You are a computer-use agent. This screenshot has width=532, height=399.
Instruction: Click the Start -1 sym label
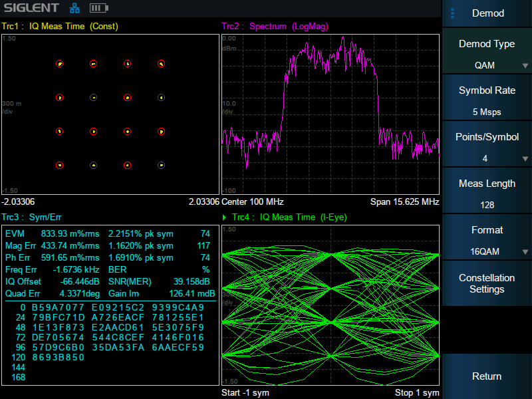[x=245, y=392]
